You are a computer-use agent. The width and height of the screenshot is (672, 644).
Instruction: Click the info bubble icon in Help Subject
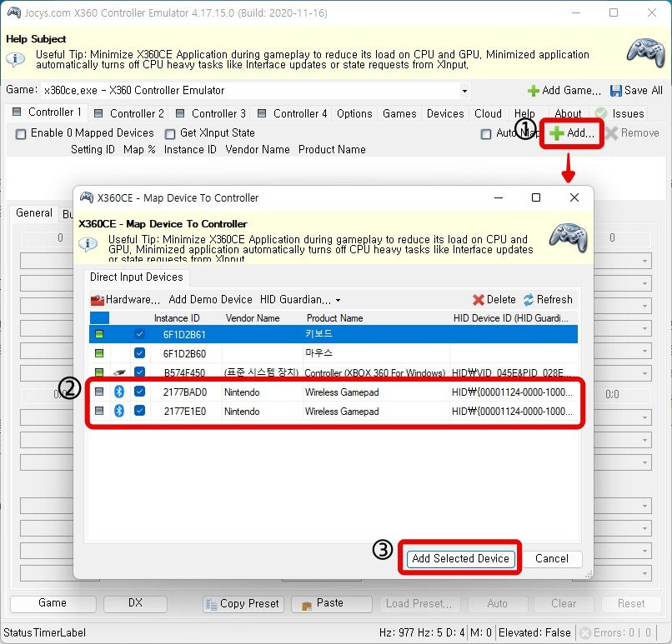click(15, 58)
